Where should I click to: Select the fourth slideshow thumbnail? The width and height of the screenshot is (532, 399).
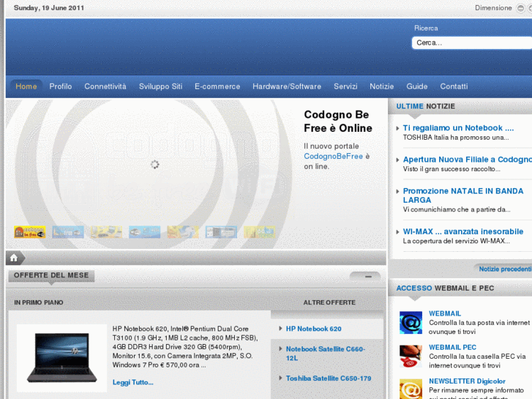pos(145,232)
